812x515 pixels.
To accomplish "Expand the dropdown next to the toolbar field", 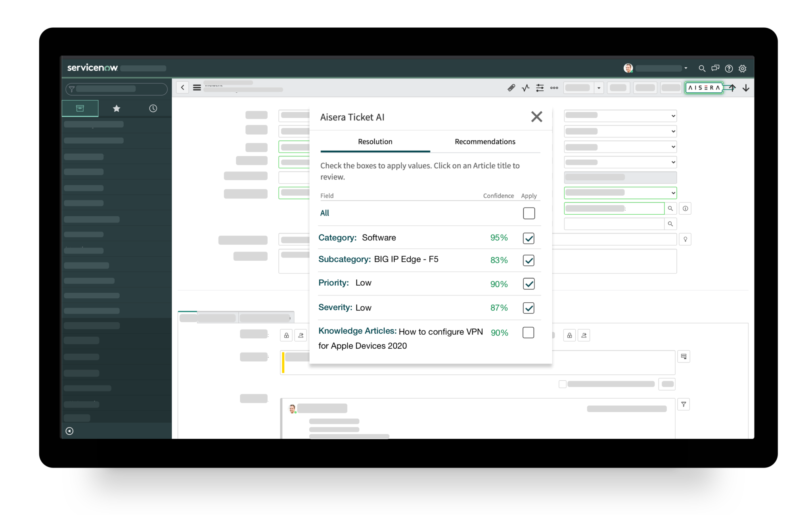I will click(599, 88).
